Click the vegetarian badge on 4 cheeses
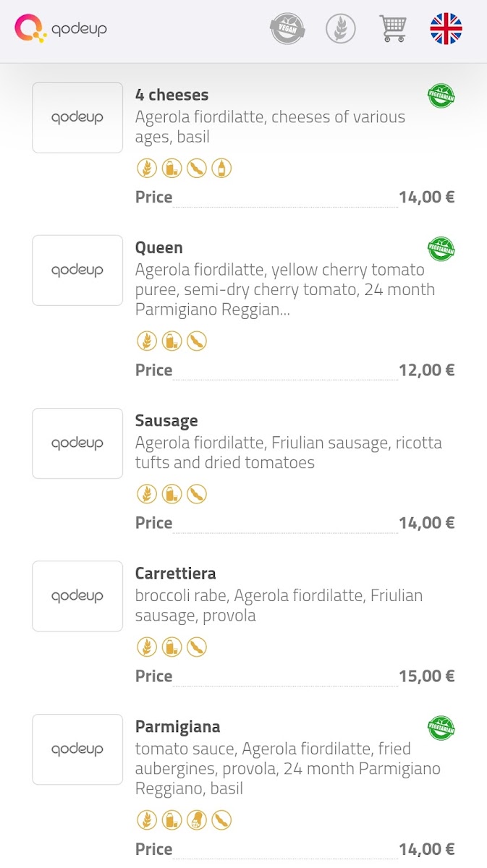Viewport: 487px width, 868px height. [441, 96]
